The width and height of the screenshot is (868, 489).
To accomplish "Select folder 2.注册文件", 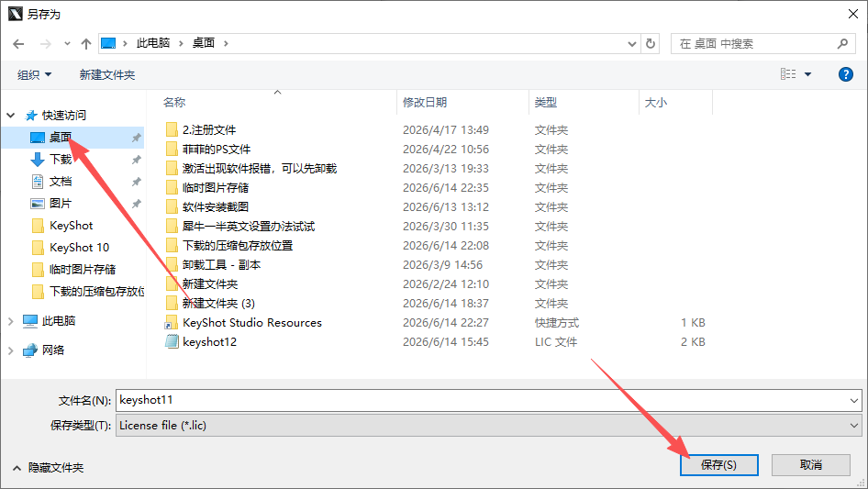I will [209, 130].
